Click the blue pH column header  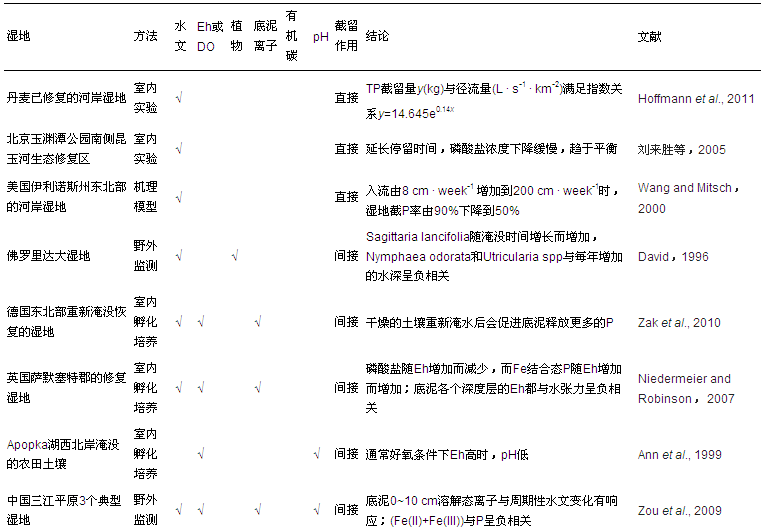pos(320,37)
